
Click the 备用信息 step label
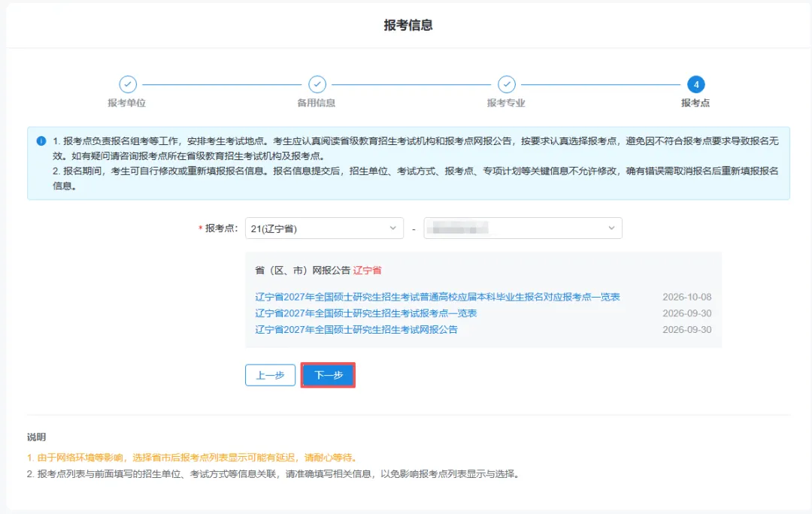click(x=317, y=103)
